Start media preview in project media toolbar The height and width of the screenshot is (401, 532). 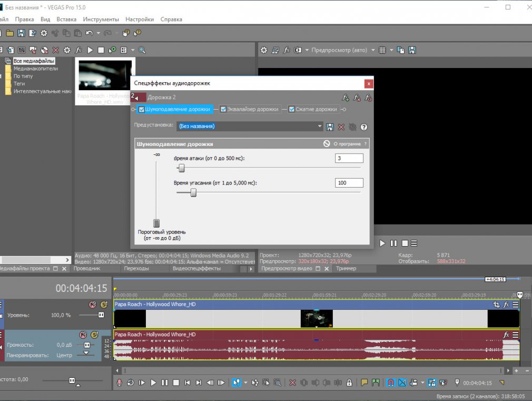click(90, 50)
